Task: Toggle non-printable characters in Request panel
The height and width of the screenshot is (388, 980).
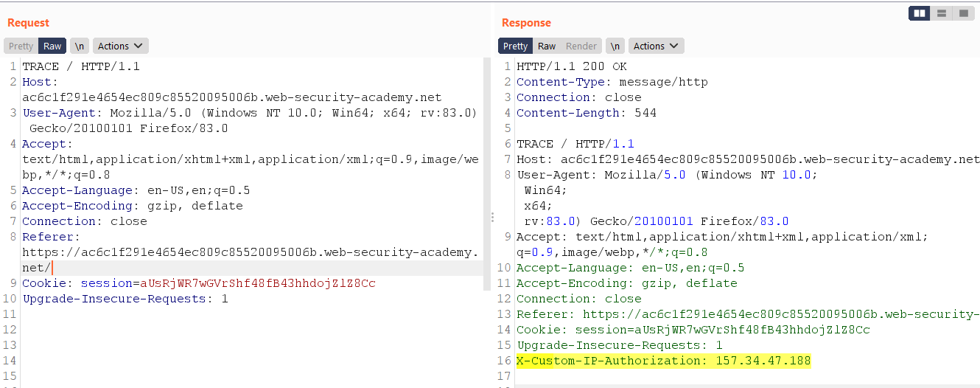Action: (79, 46)
